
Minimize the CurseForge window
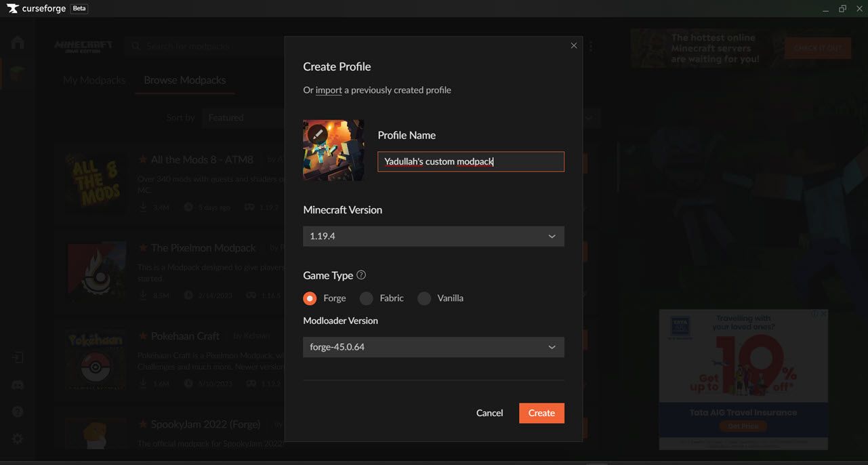click(825, 9)
